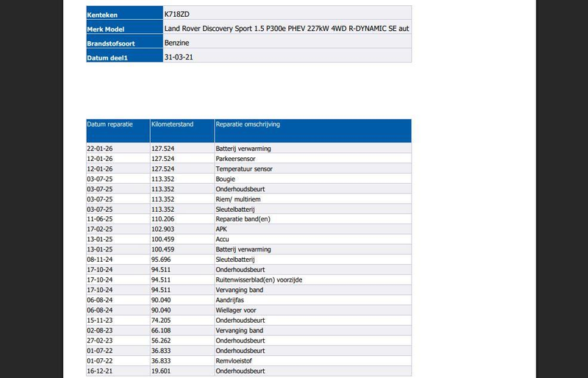The height and width of the screenshot is (378, 588).
Task: Select the date cell 22-01-26
Action: pos(100,149)
